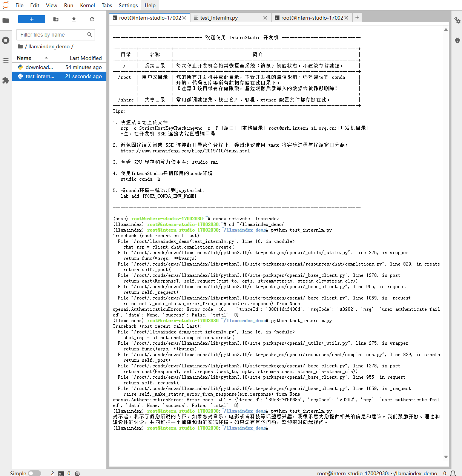Screen dimensions: 462x476
Task: Upload files using the upload icon
Action: pyautogui.click(x=74, y=19)
